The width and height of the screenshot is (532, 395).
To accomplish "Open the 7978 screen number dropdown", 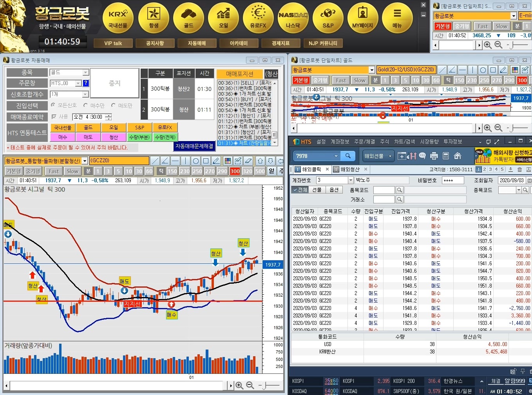I will point(336,156).
